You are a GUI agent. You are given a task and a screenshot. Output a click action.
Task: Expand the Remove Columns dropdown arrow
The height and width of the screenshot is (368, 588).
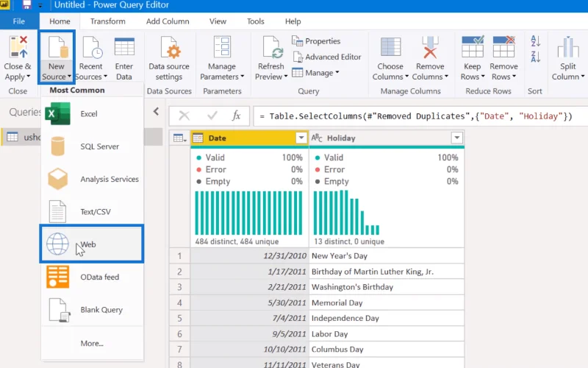(x=446, y=77)
